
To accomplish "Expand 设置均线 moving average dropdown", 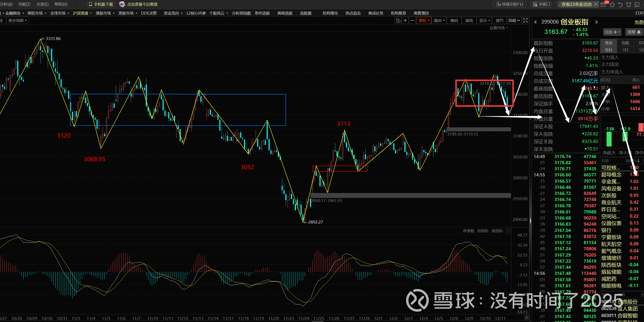I will click(x=498, y=28).
